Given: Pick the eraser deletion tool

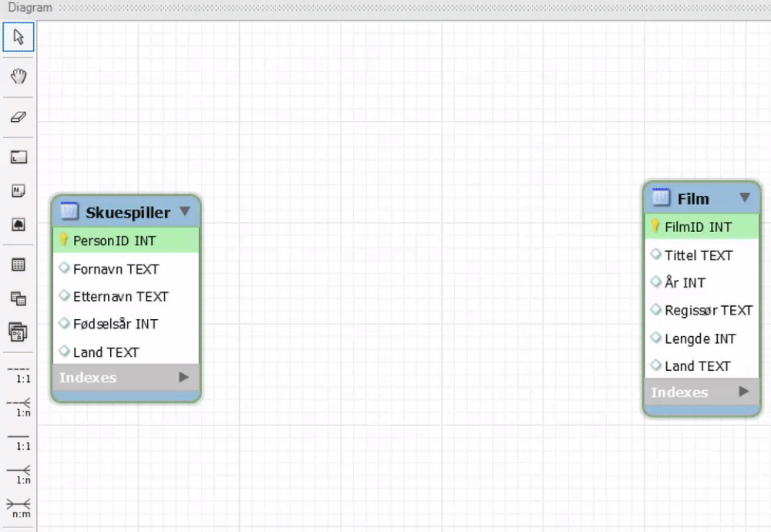Looking at the screenshot, I should tap(18, 116).
